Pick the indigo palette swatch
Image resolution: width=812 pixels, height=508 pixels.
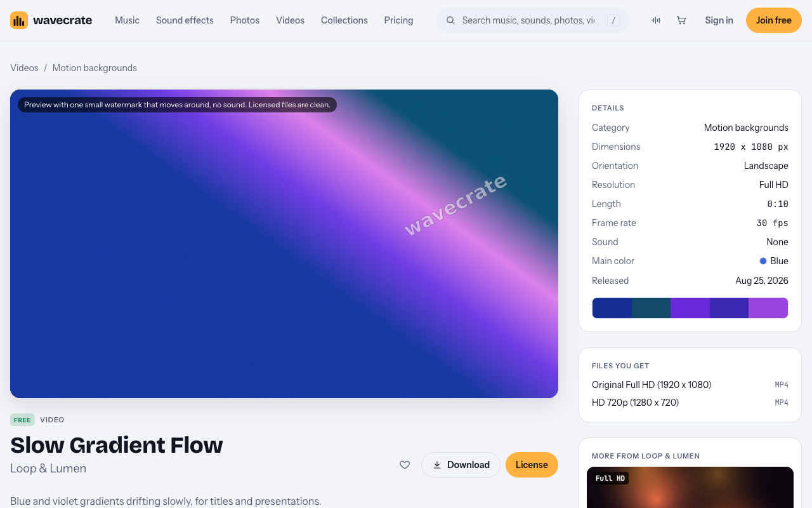coord(729,308)
